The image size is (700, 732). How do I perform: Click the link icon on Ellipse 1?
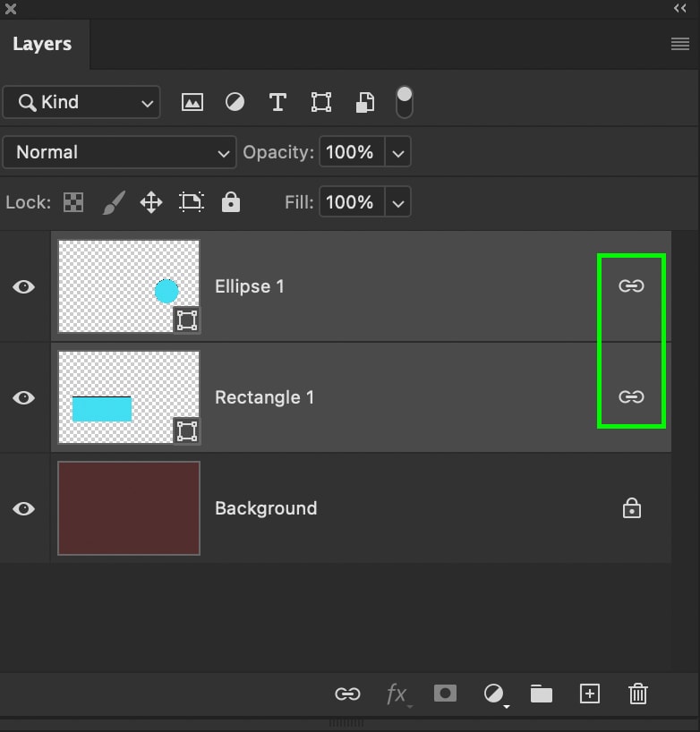631,285
